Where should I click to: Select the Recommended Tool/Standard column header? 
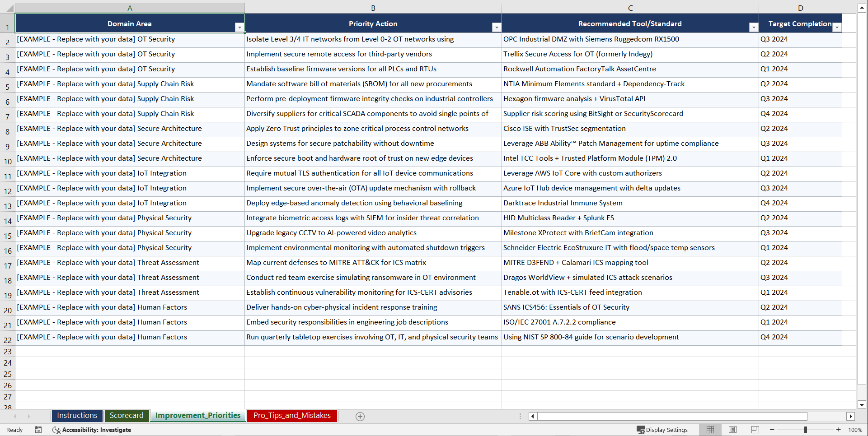[x=630, y=8]
